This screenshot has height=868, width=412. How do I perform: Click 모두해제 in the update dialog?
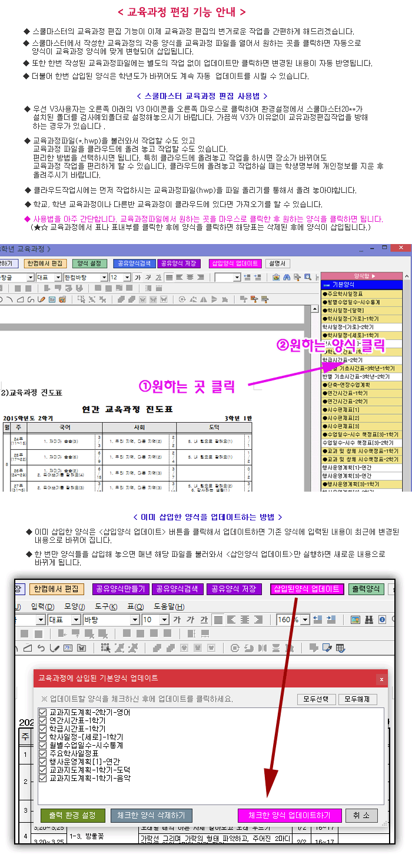tap(357, 699)
